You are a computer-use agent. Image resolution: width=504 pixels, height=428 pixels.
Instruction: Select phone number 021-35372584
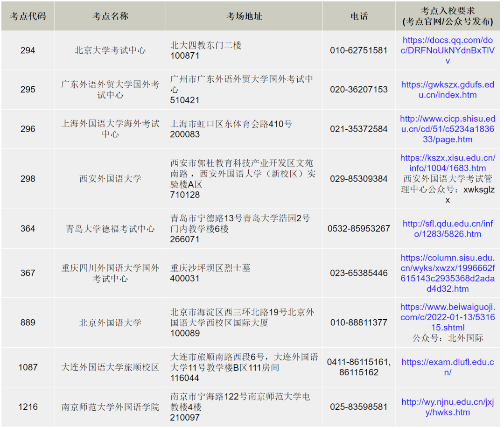[359, 129]
